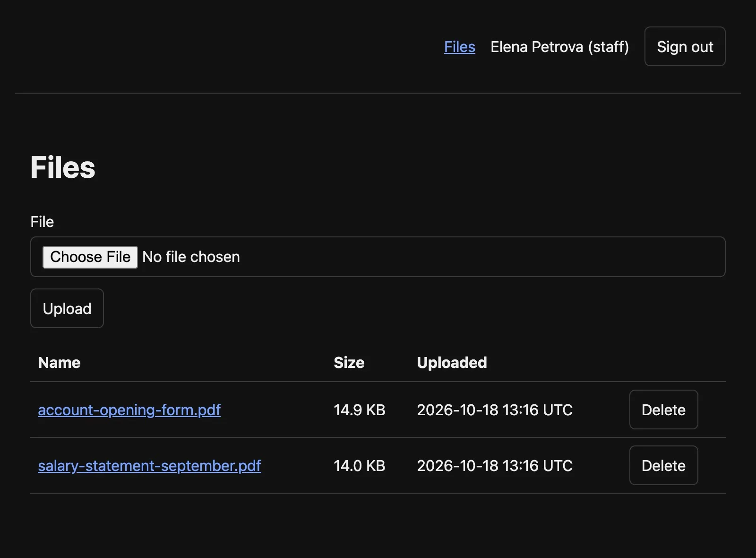
Task: Delete the salary-statement-september.pdf file
Action: (x=663, y=465)
